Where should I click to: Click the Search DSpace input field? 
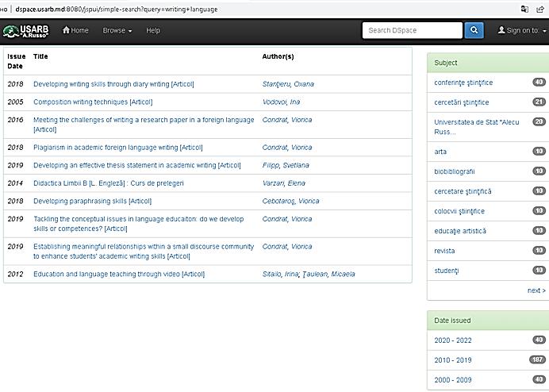click(x=412, y=30)
